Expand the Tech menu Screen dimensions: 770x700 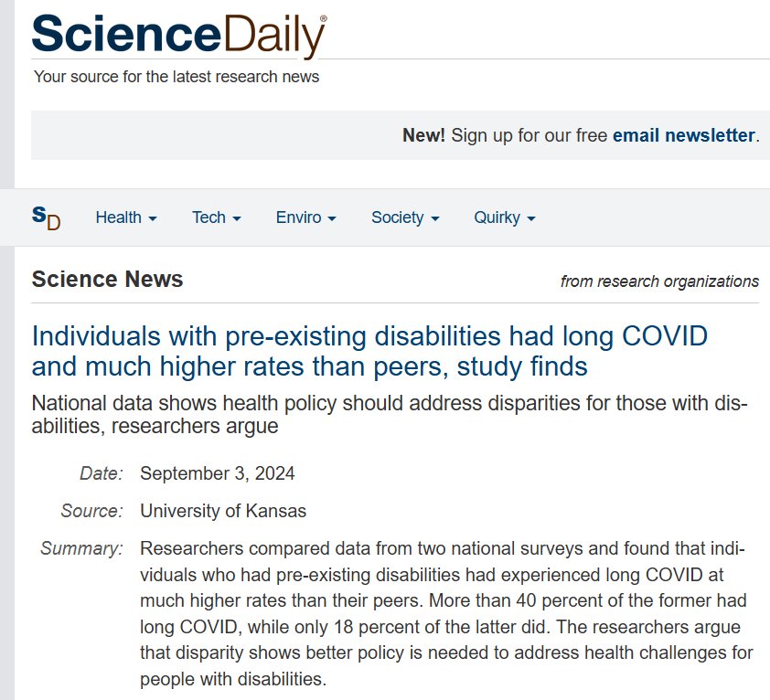click(x=216, y=217)
